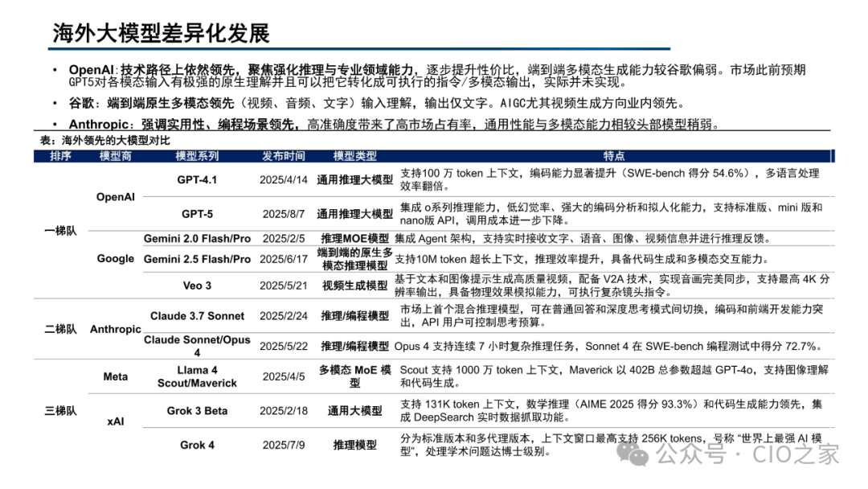This screenshot has height=489, width=868.
Task: Select the GPT-5 model cell
Action: [x=197, y=214]
